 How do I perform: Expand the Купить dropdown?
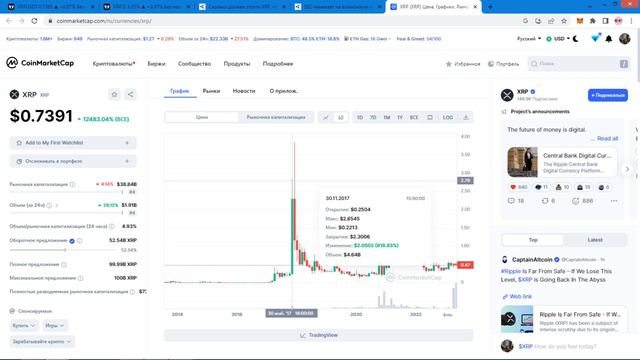(24, 326)
